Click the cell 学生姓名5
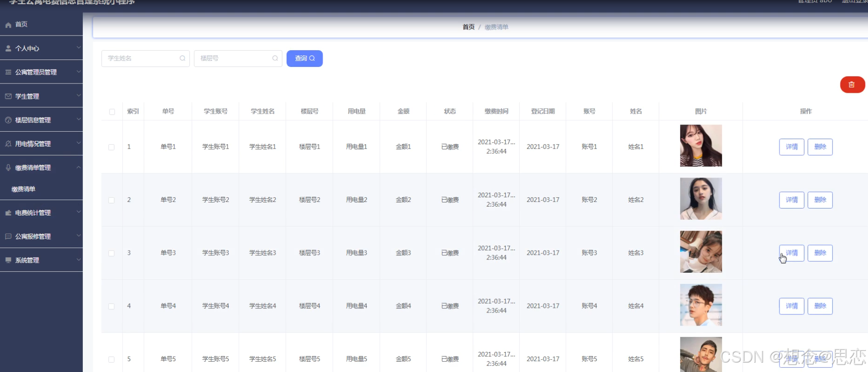 (263, 359)
